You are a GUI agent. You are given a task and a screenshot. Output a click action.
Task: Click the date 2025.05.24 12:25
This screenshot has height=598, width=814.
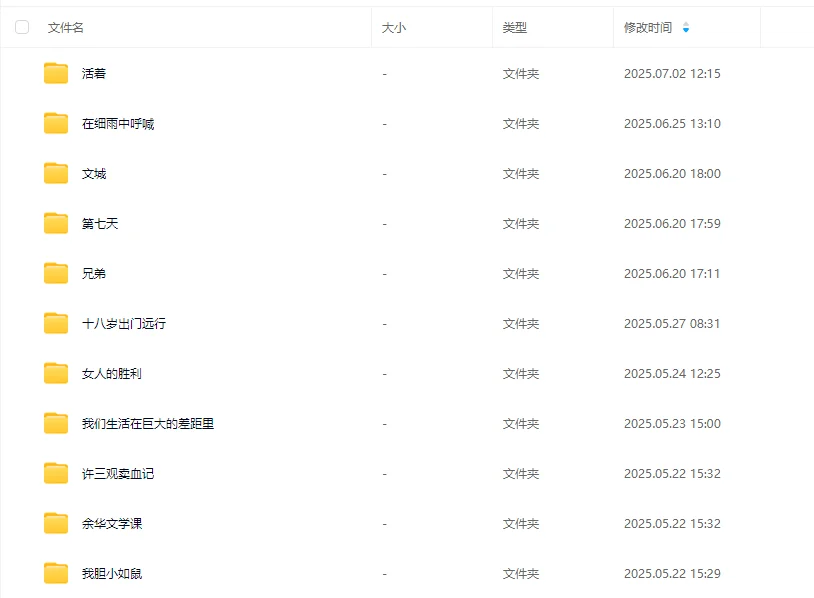(x=672, y=374)
